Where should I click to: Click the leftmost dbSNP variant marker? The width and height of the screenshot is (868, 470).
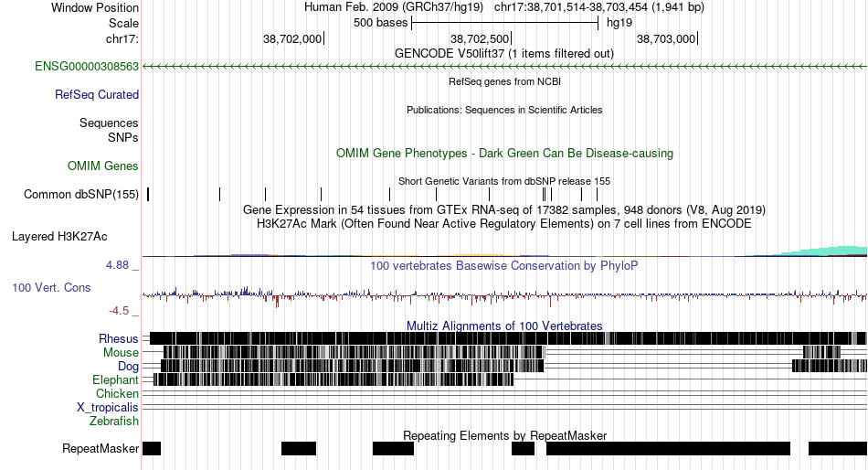[x=148, y=195]
